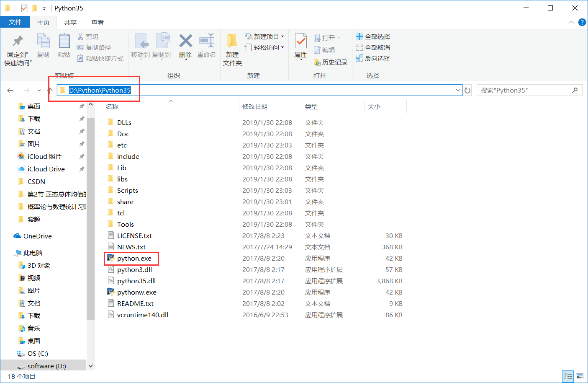Screen dimensions: 588x383
Task: Switch to Large icons view in status bar
Action: pos(580,376)
